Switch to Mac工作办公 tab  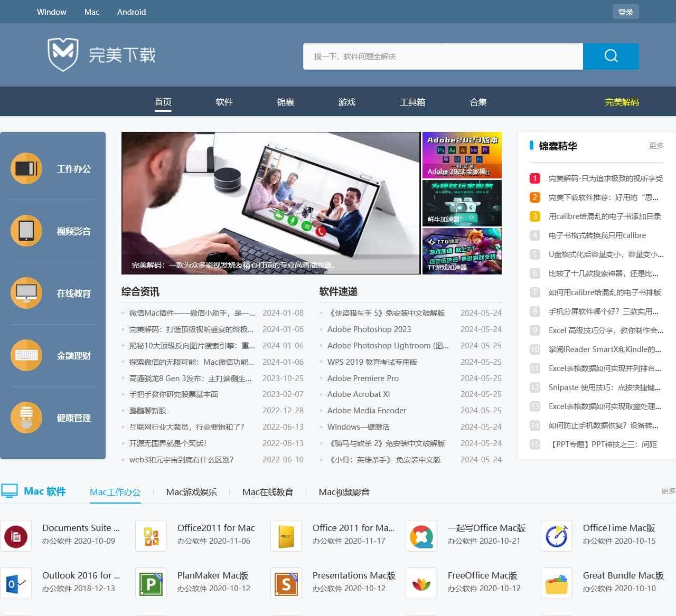click(115, 492)
